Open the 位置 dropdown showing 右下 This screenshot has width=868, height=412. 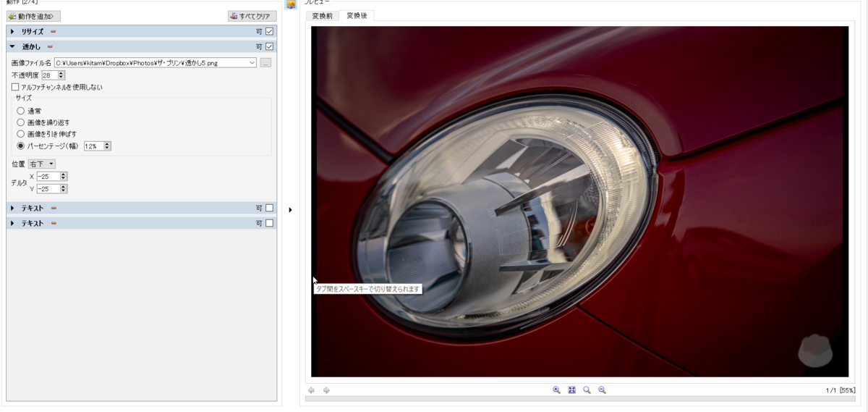tap(42, 164)
